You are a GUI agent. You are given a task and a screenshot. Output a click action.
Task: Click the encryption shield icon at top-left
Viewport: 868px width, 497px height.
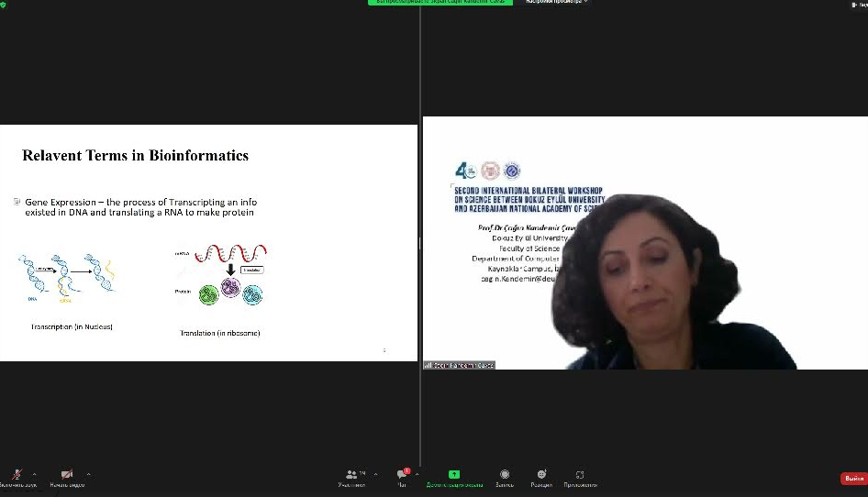pyautogui.click(x=3, y=5)
